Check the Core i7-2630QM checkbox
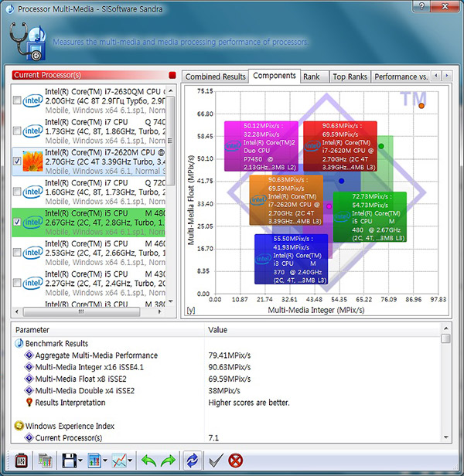 17,100
